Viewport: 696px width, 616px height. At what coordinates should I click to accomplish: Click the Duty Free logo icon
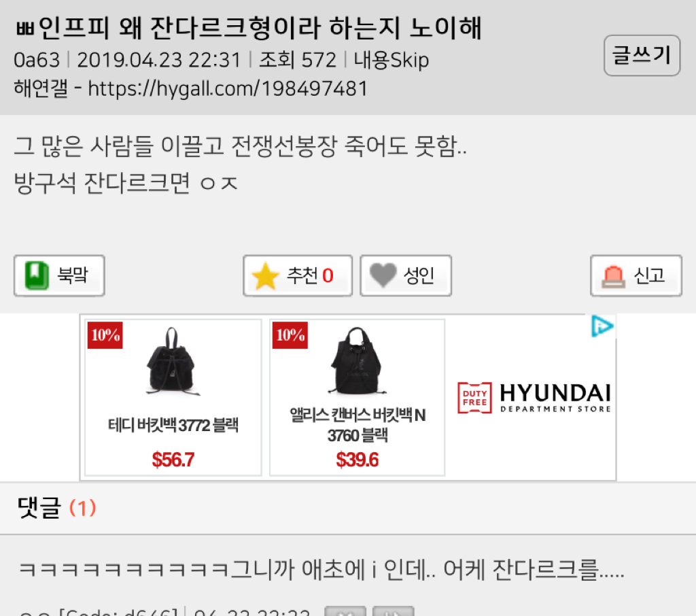click(x=474, y=398)
